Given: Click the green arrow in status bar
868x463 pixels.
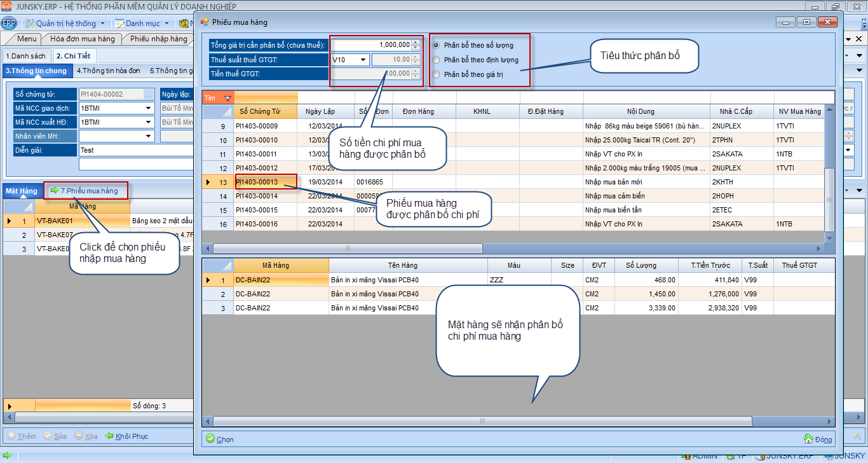Looking at the screenshot, I should [7, 456].
